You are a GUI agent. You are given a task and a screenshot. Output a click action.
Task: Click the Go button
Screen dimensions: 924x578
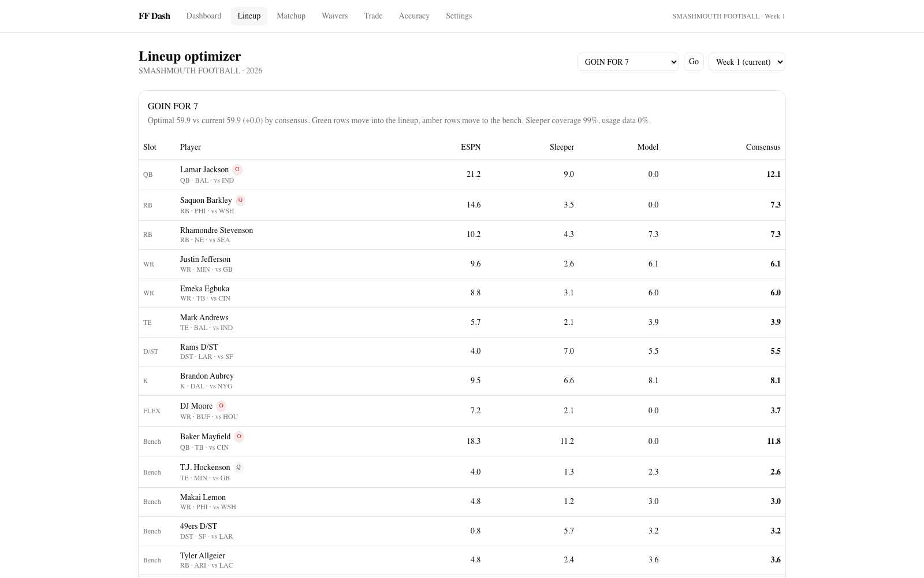click(x=694, y=62)
